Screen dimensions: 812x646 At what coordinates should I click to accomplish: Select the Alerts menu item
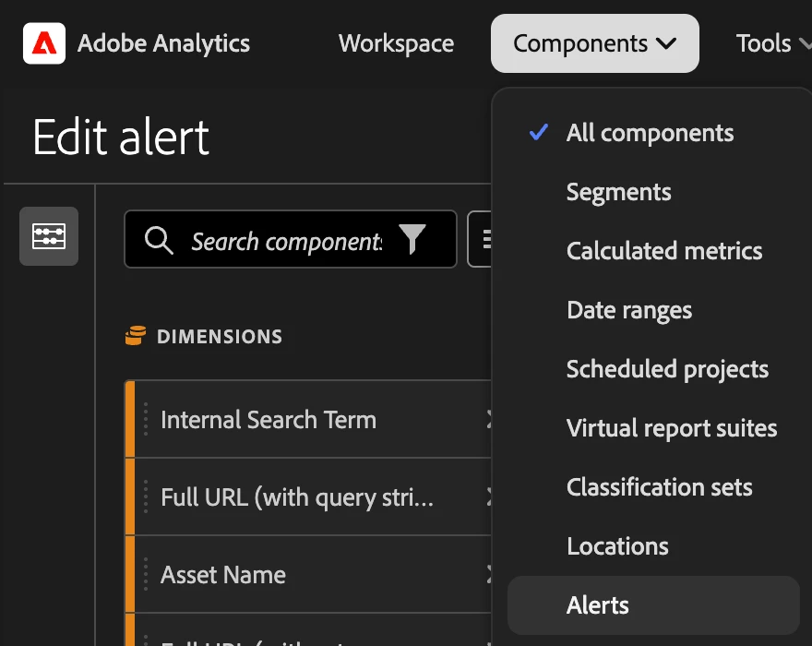click(598, 605)
